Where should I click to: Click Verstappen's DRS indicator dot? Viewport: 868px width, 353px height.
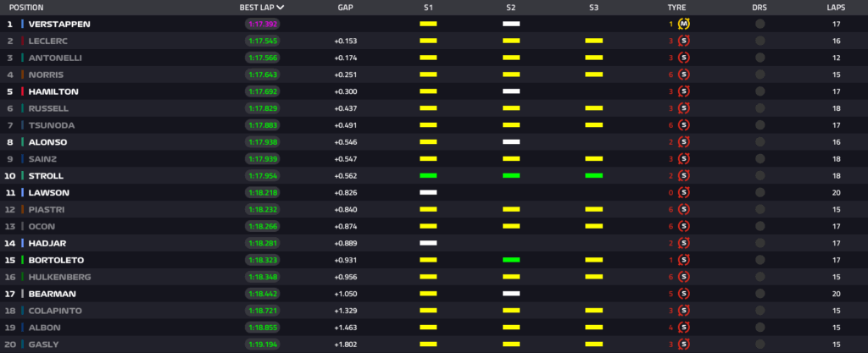(x=759, y=24)
